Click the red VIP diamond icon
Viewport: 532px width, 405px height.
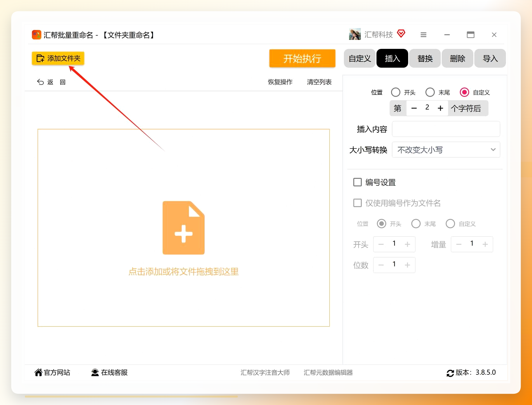tap(401, 34)
